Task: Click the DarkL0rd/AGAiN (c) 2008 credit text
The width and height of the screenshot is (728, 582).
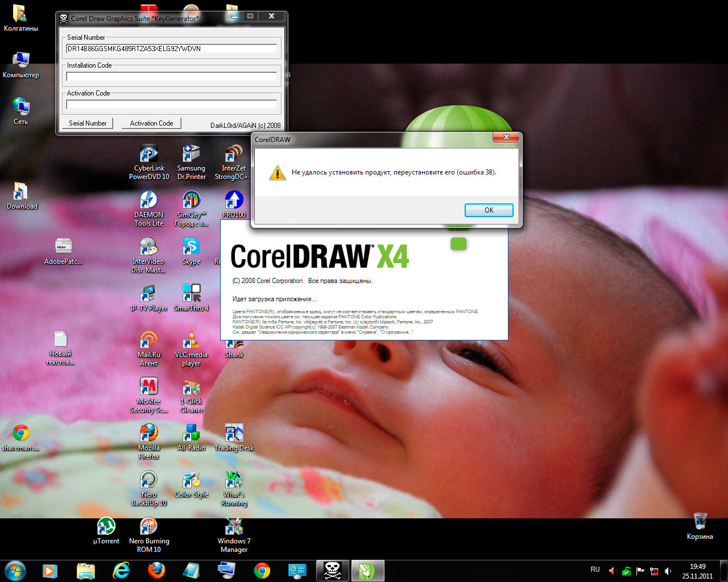Action: point(246,126)
